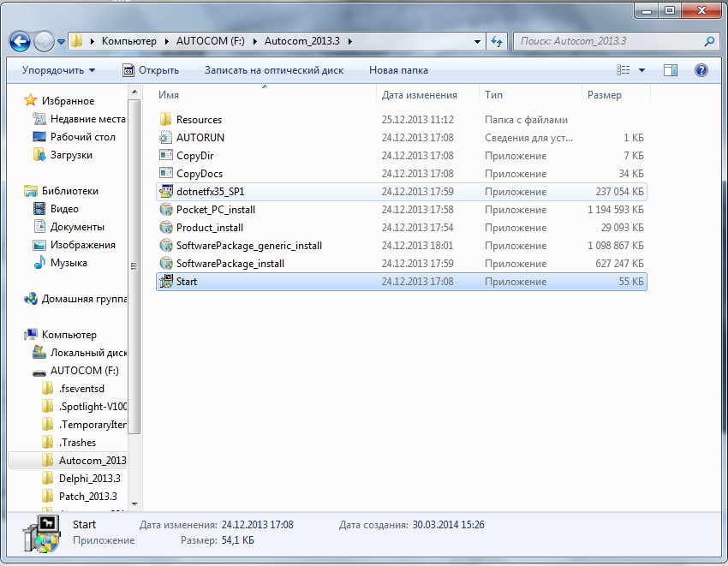
Task: Select the SoftwarePackage_generic_install file name
Action: (x=249, y=245)
